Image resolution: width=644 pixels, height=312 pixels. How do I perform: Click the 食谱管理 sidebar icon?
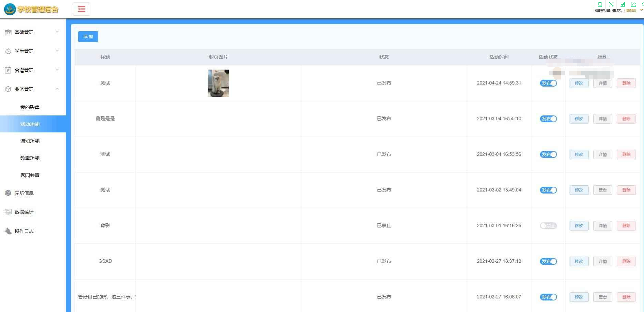[8, 70]
